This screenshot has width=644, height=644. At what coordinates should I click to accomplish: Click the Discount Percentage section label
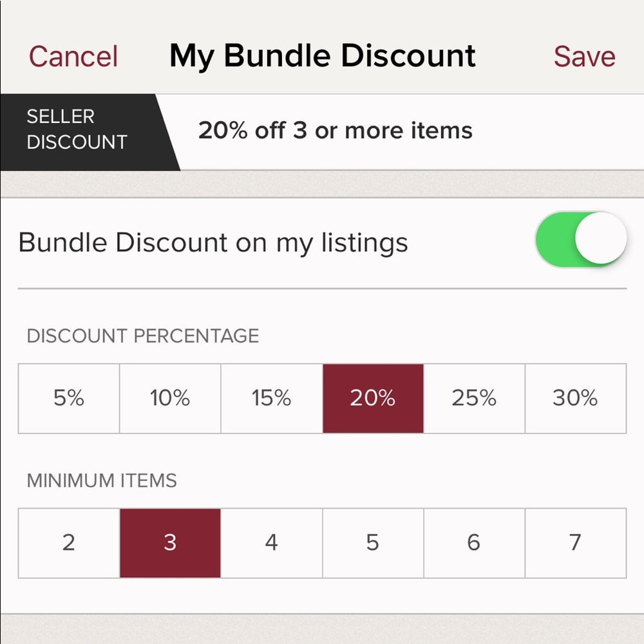pyautogui.click(x=142, y=336)
